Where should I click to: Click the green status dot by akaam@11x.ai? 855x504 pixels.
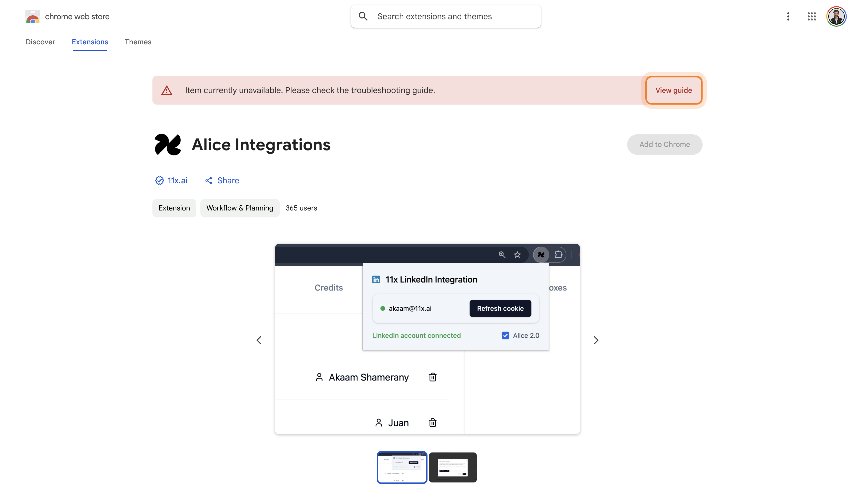(382, 308)
